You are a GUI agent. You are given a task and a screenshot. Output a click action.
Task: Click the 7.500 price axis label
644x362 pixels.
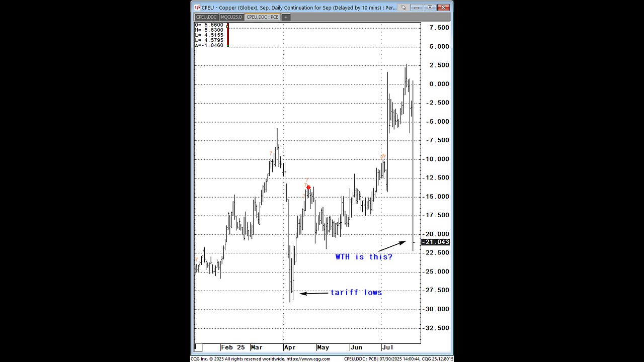click(439, 28)
